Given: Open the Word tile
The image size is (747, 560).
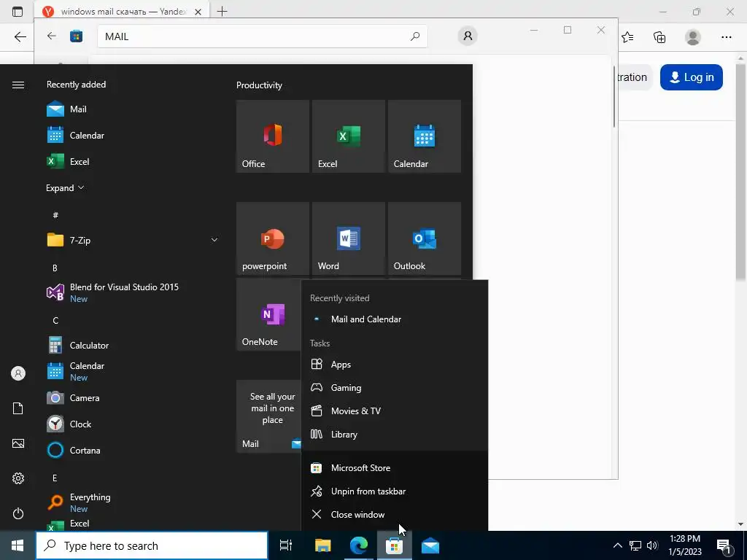Looking at the screenshot, I should (x=348, y=238).
